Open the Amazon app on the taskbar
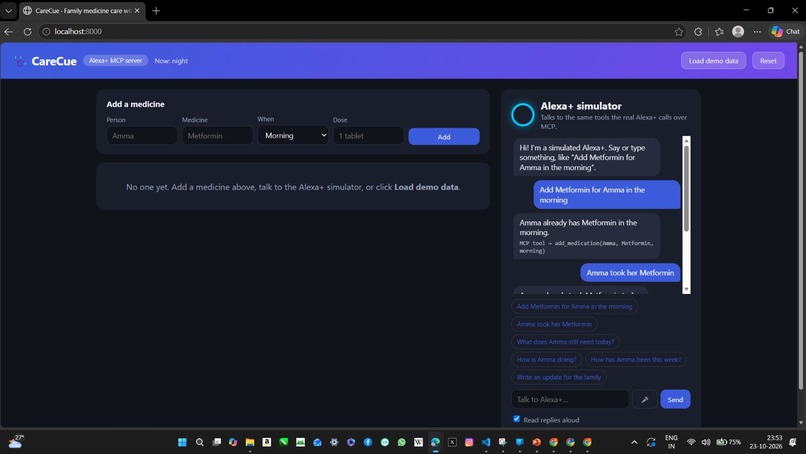 (266, 442)
